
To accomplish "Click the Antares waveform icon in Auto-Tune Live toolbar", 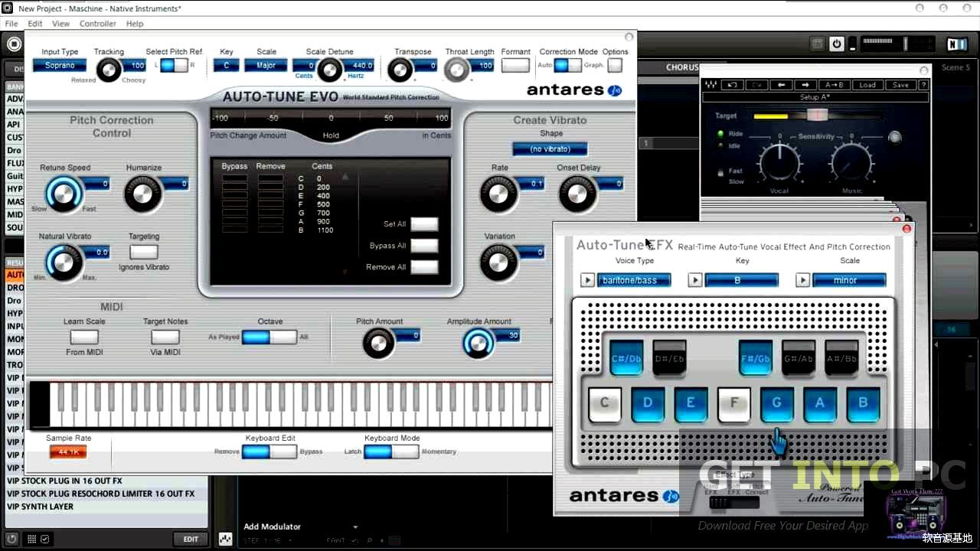I will [710, 85].
